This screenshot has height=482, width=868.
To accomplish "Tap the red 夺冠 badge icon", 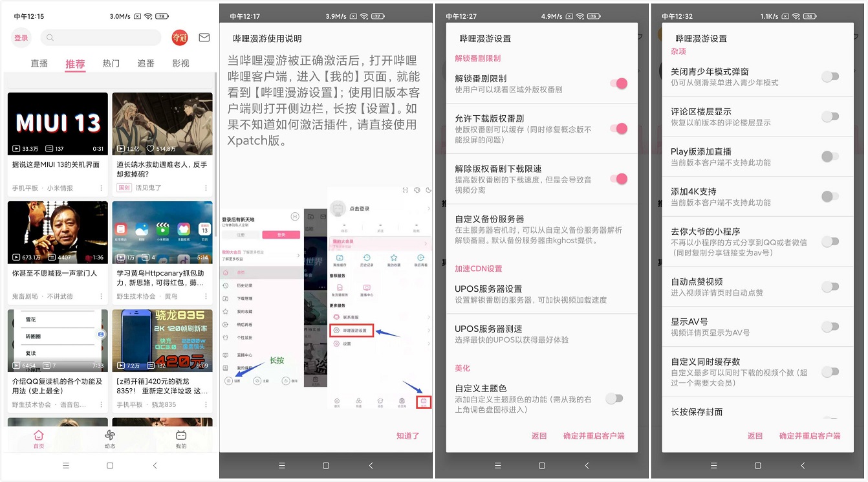I will (x=179, y=38).
